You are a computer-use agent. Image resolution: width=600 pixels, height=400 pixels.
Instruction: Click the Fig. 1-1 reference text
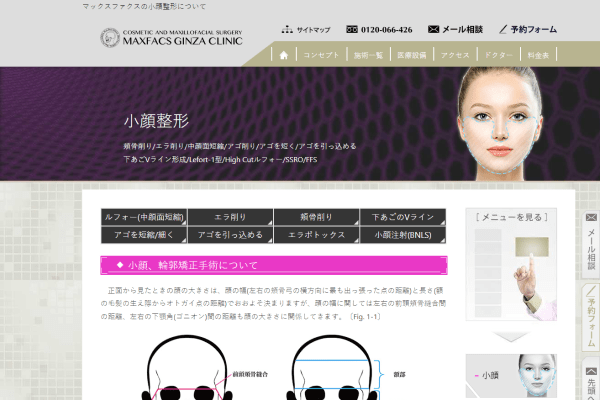click(365, 317)
